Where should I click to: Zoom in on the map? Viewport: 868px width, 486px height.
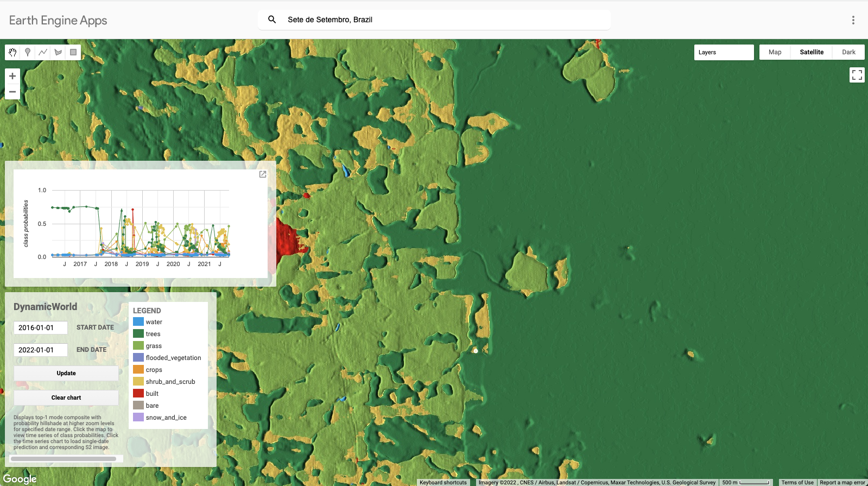click(x=12, y=76)
